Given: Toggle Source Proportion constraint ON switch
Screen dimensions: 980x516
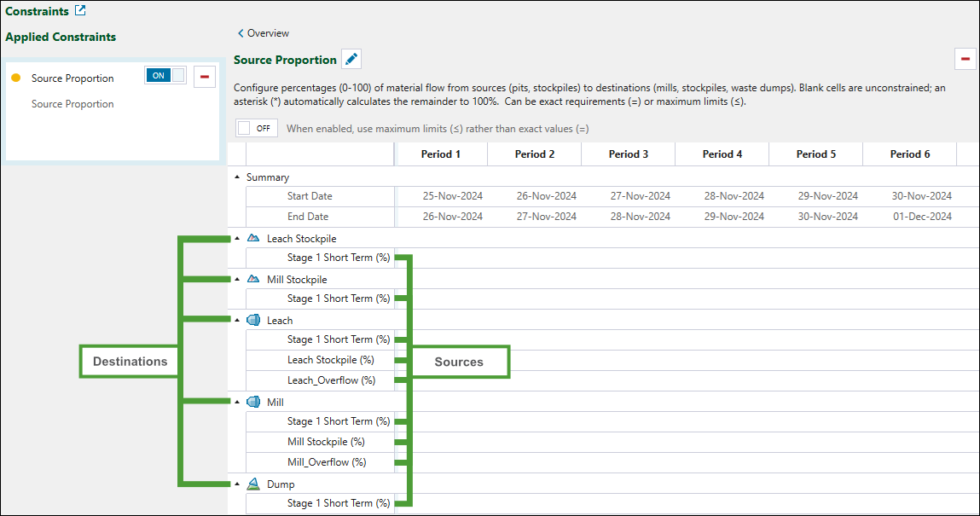Looking at the screenshot, I should pyautogui.click(x=165, y=75).
